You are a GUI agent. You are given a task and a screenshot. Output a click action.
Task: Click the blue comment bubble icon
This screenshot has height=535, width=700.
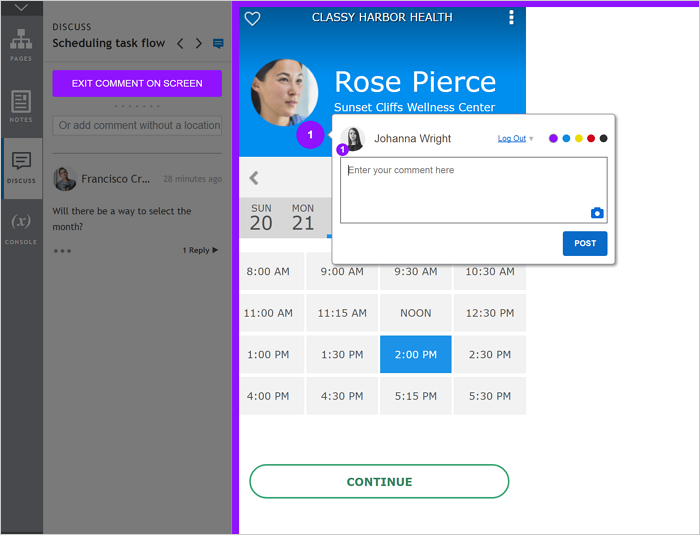point(218,43)
